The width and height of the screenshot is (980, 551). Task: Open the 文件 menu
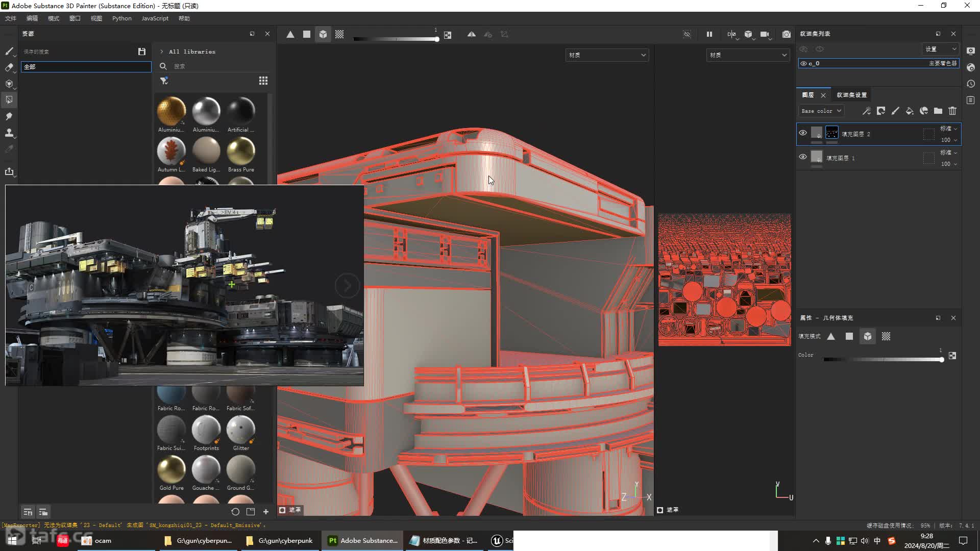(11, 18)
